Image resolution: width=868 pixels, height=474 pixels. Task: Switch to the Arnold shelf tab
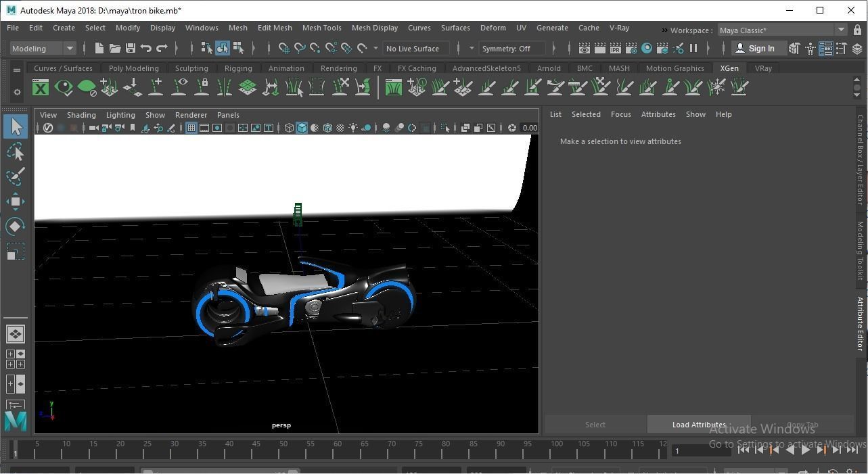(549, 68)
